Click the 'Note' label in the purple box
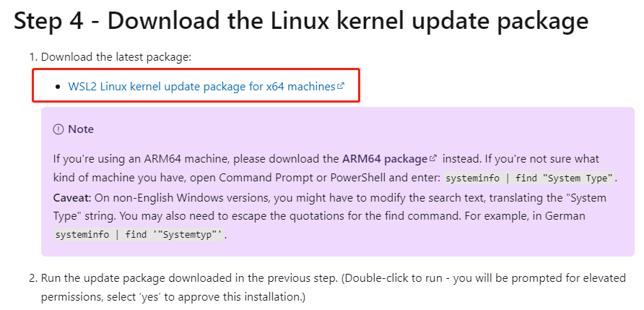 [81, 129]
